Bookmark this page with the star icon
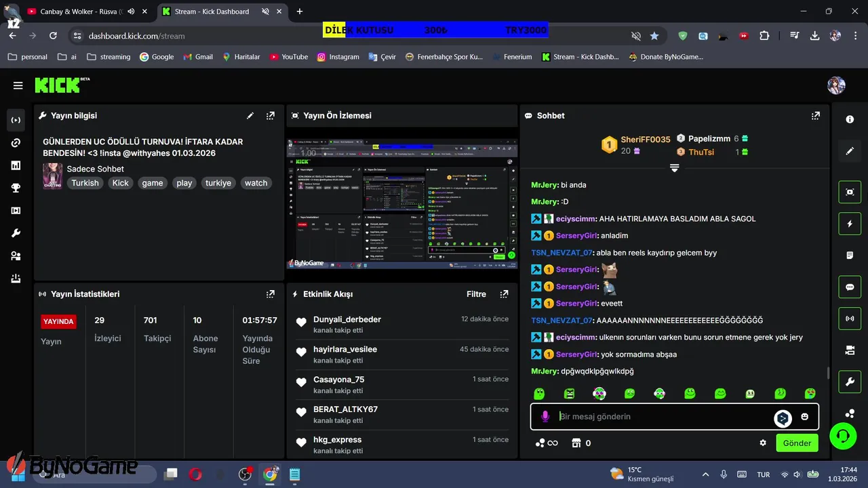 click(654, 36)
